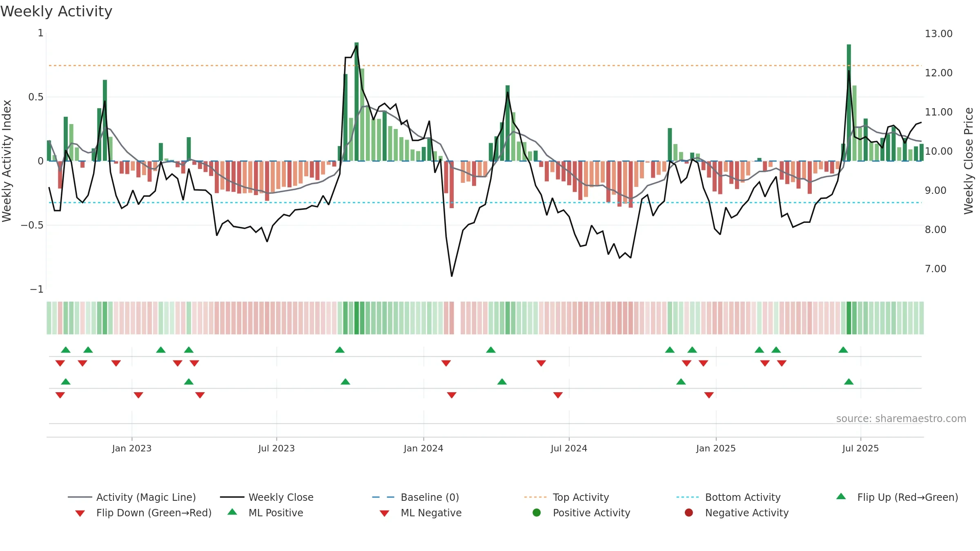
Task: Click the −0.5 activity index tick label
Action: [32, 225]
